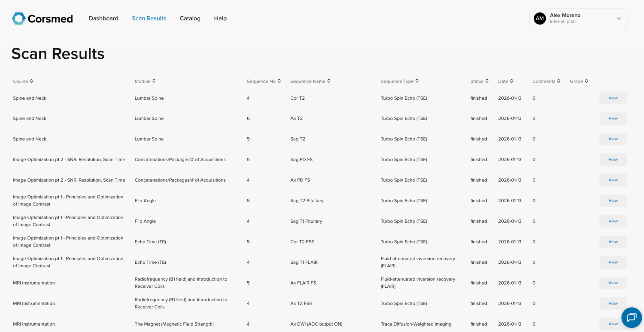The width and height of the screenshot is (644, 332).
Task: Sort scan results by Status
Action: [487, 81]
